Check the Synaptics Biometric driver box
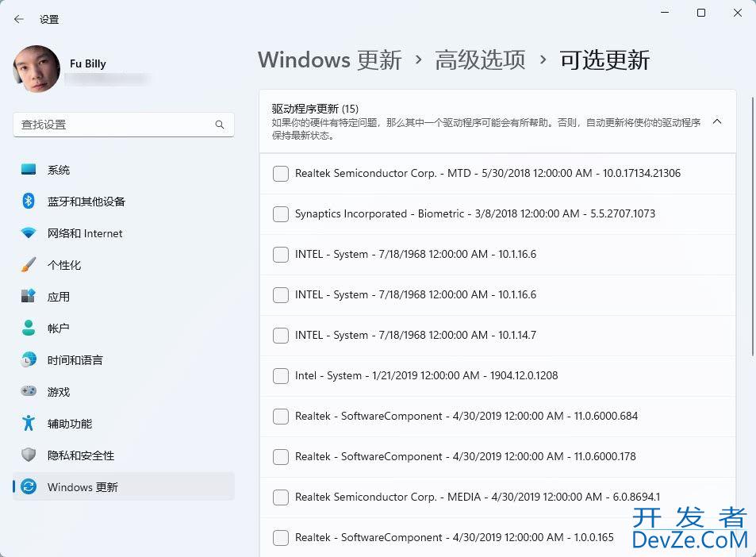756x557 pixels. click(x=281, y=214)
